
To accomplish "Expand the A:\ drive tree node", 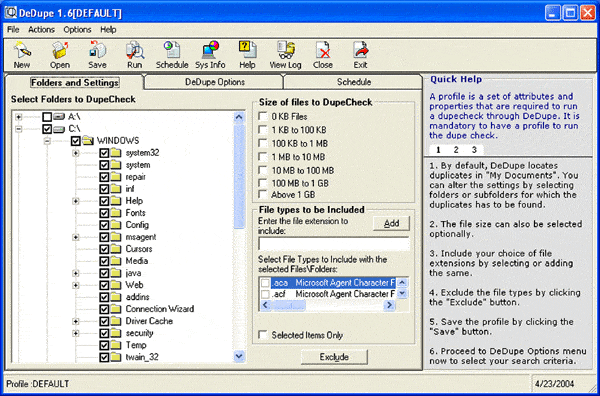I will [18, 117].
